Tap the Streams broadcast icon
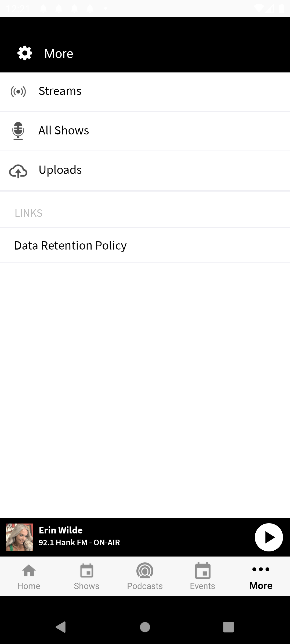 pyautogui.click(x=18, y=91)
